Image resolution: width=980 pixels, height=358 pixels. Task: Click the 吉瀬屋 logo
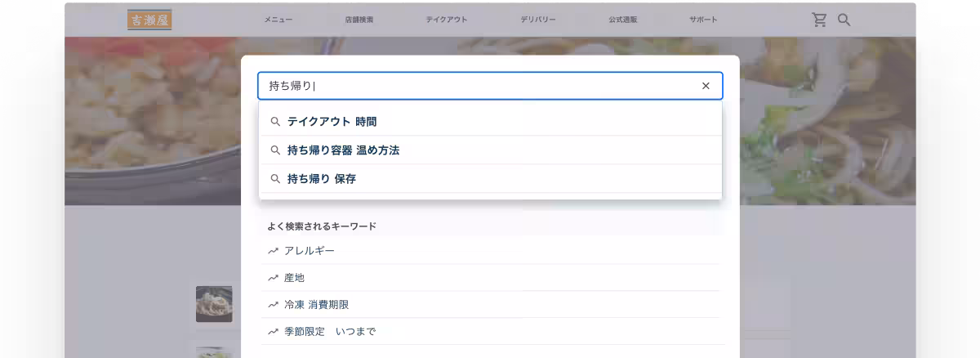point(149,20)
